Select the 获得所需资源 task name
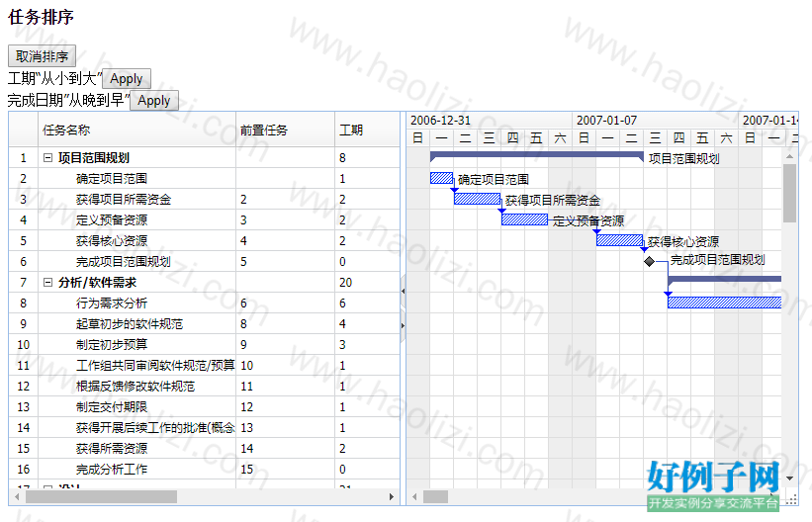812x522 pixels. [x=112, y=449]
